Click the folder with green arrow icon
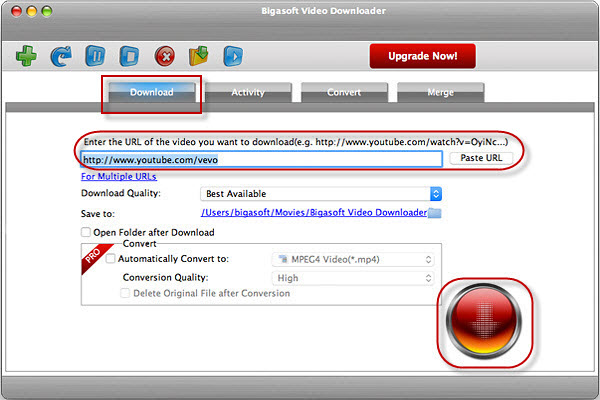The height and width of the screenshot is (400, 600). [x=199, y=56]
